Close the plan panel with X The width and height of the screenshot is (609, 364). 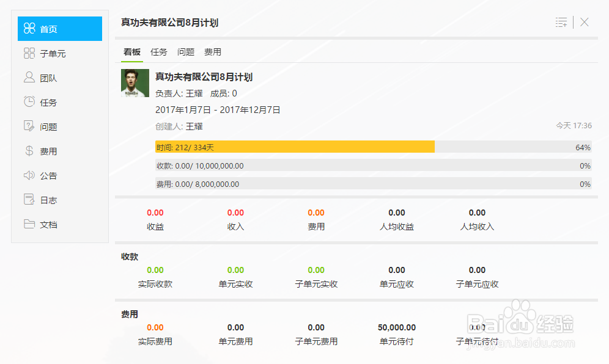tap(585, 22)
